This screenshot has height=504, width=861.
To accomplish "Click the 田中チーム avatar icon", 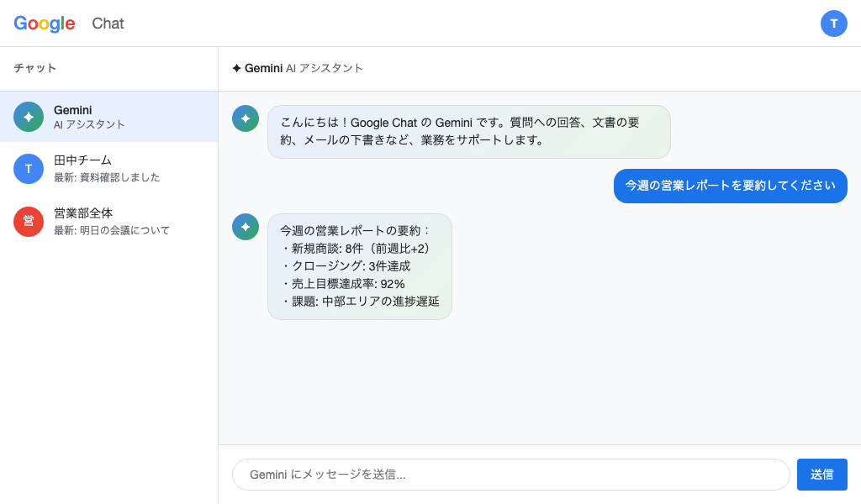I will point(29,169).
